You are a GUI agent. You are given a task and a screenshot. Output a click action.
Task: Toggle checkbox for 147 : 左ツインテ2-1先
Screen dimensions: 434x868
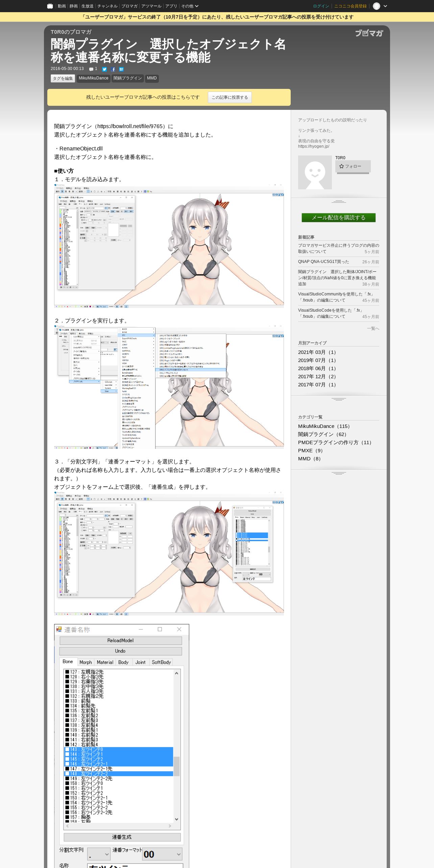tap(67, 769)
